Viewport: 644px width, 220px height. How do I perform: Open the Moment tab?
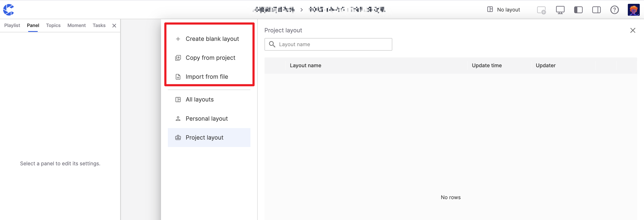coord(76,26)
